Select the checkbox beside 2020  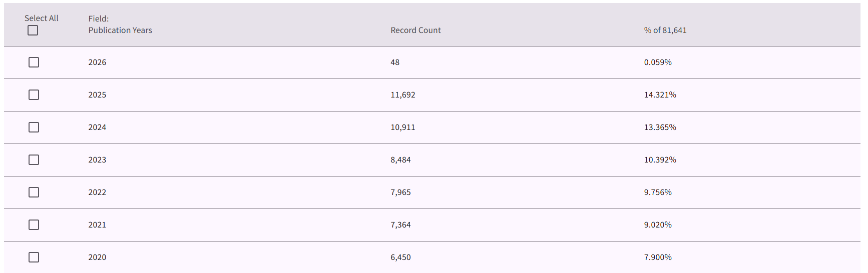click(34, 257)
